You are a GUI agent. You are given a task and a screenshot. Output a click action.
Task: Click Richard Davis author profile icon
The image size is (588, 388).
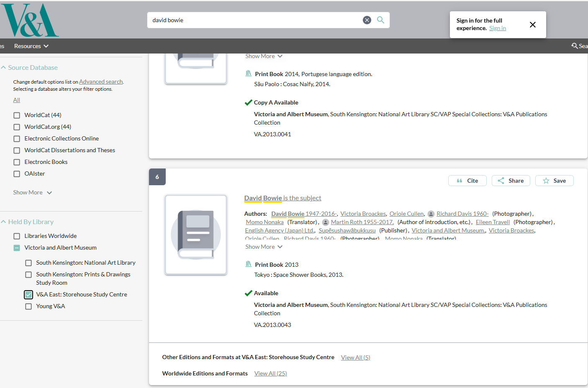[x=431, y=214]
